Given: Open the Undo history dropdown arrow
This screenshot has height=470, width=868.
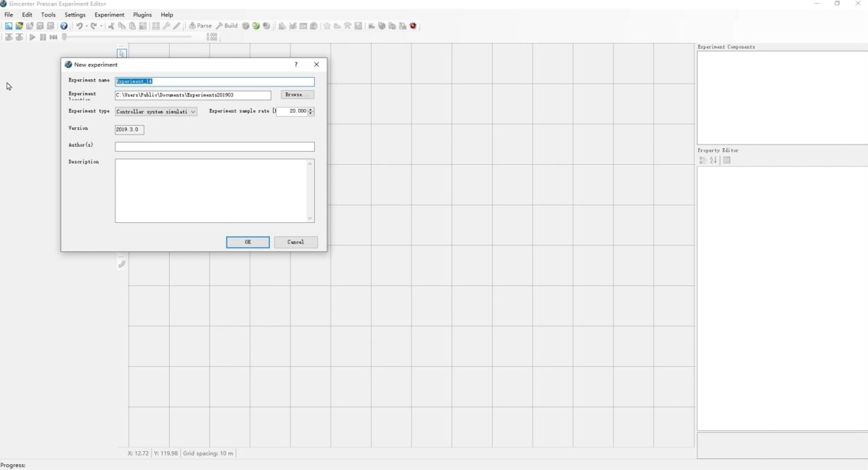Looking at the screenshot, I should 86,26.
